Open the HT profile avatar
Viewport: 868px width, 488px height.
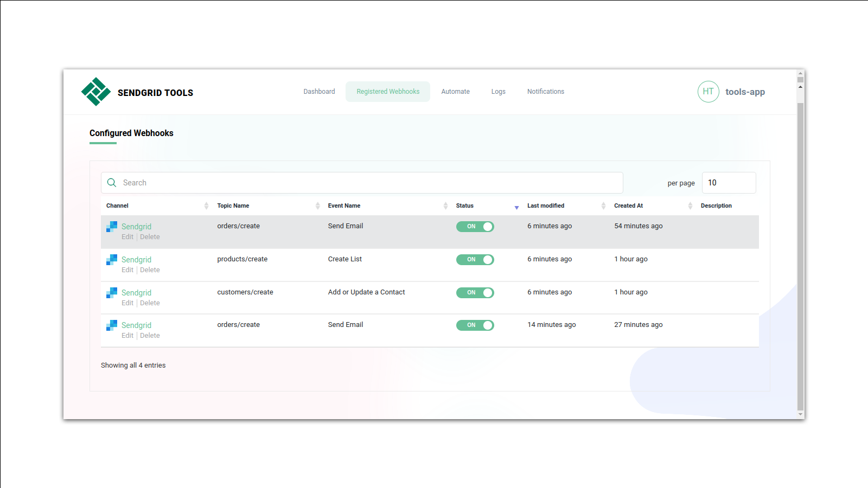click(708, 92)
